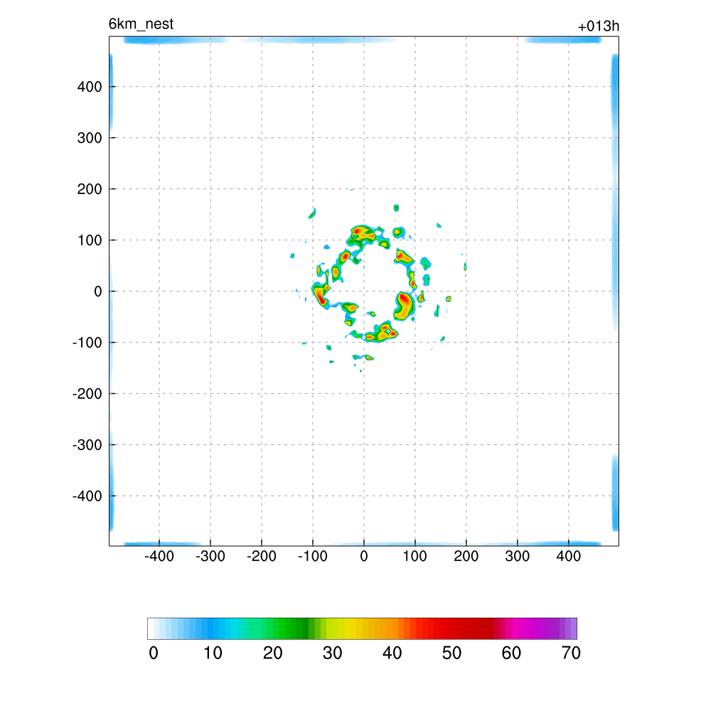The image size is (728, 728).
Task: Sample the purple colorbar segment at 70
Action: (574, 628)
